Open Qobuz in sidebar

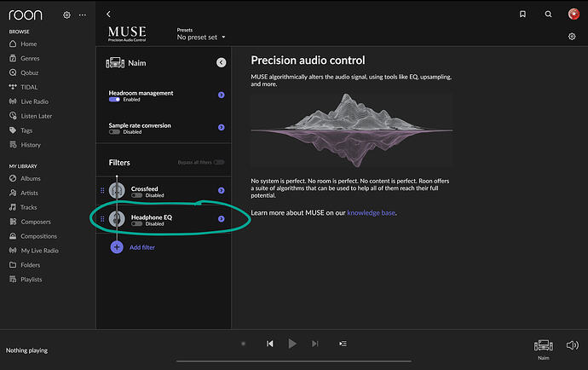pos(24,72)
